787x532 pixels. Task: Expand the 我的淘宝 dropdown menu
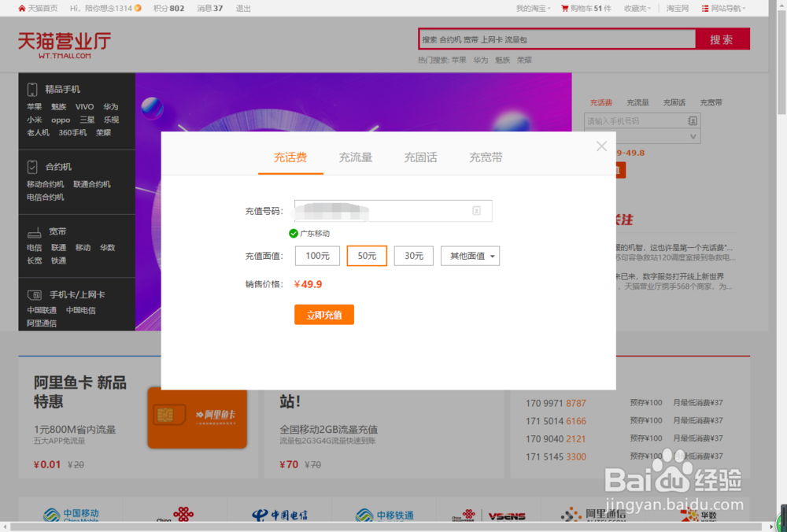coord(533,8)
